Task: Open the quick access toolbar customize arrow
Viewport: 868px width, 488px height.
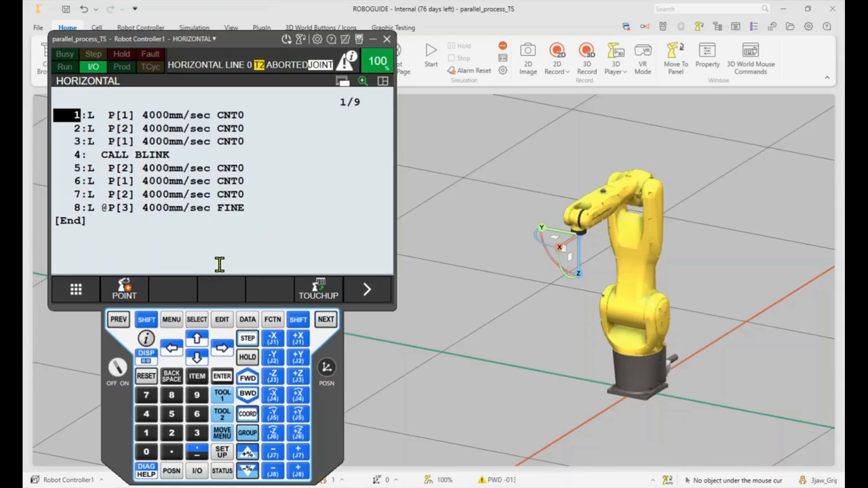Action: point(135,9)
